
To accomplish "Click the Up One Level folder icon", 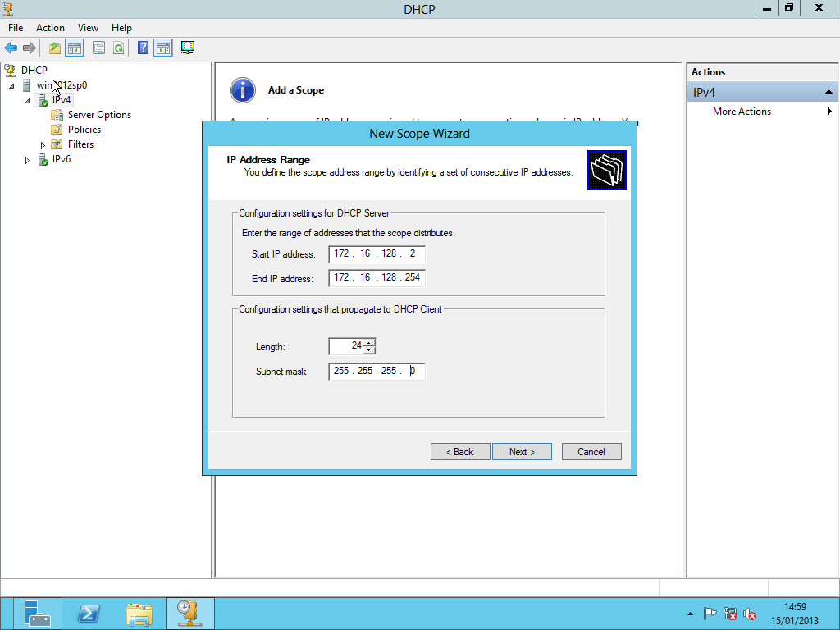I will pos(55,48).
